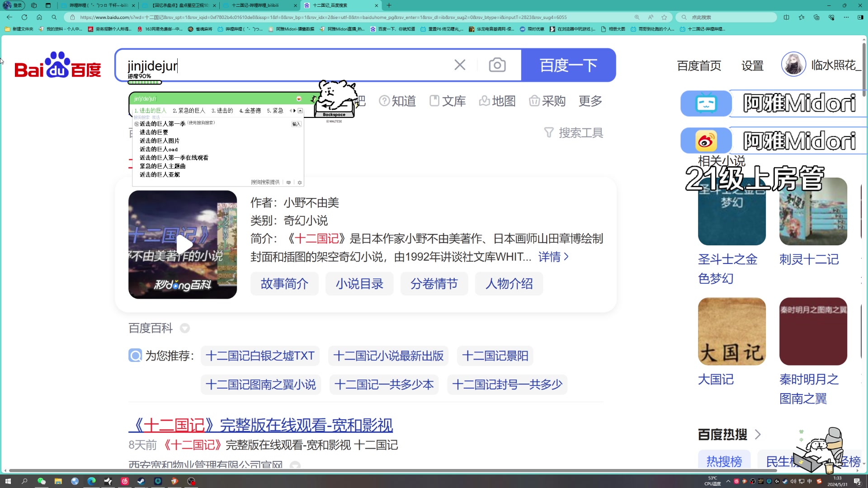Open 详情 link for full introduction
Screen dimensions: 868x488
pos(553,257)
